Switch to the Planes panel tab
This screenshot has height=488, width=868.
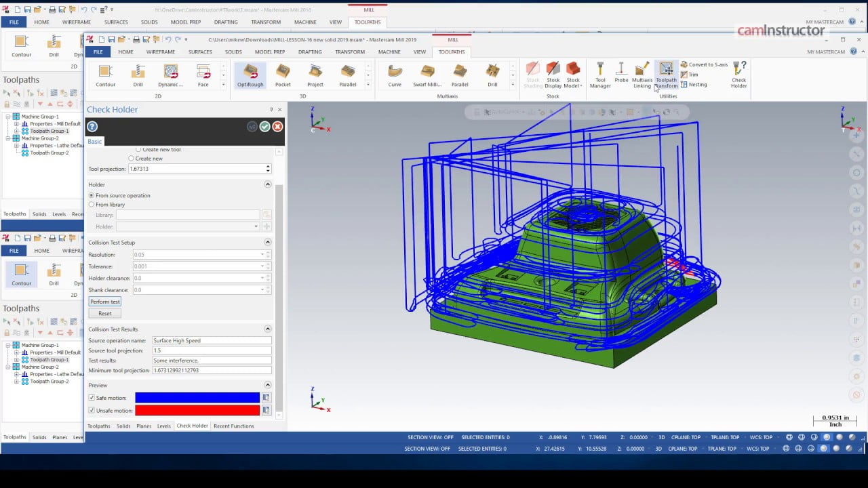pos(144,426)
